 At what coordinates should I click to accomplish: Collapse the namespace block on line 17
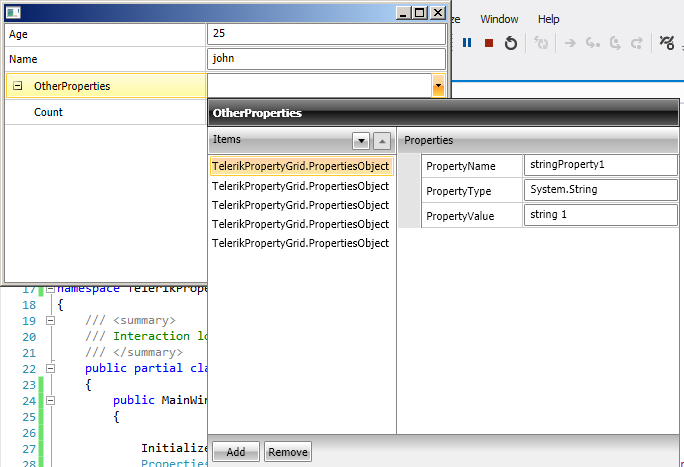coord(50,289)
